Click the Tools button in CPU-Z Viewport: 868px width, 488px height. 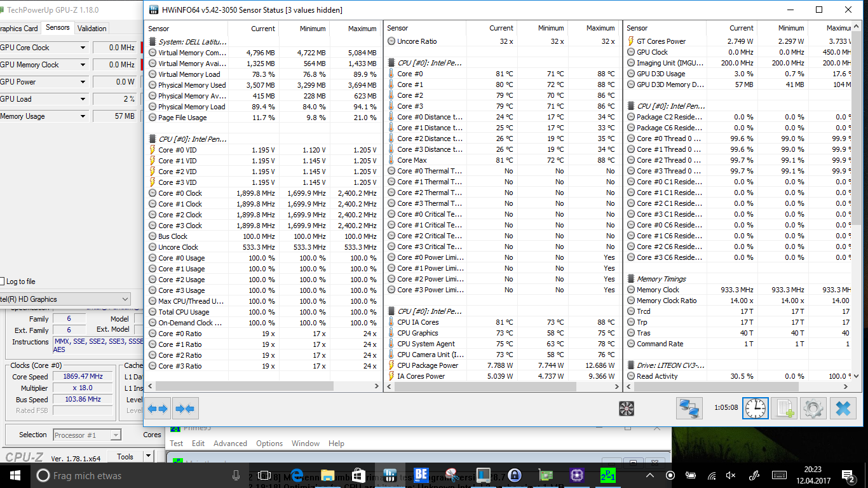125,456
